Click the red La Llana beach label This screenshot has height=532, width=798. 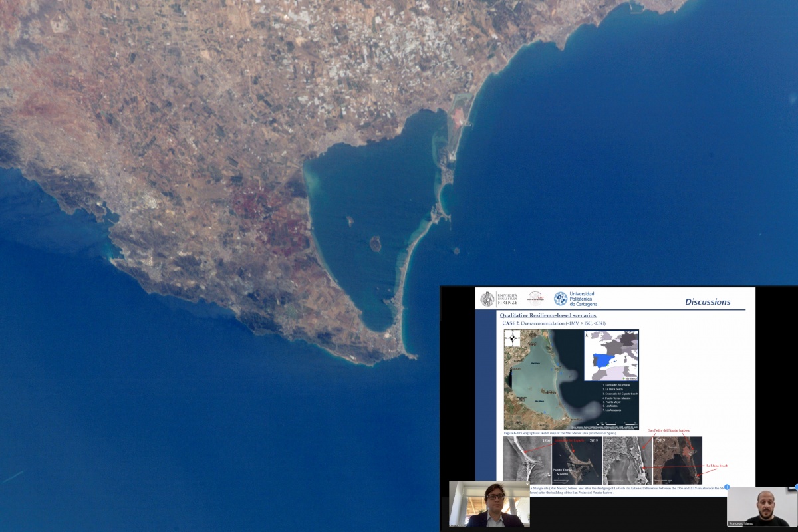click(717, 465)
